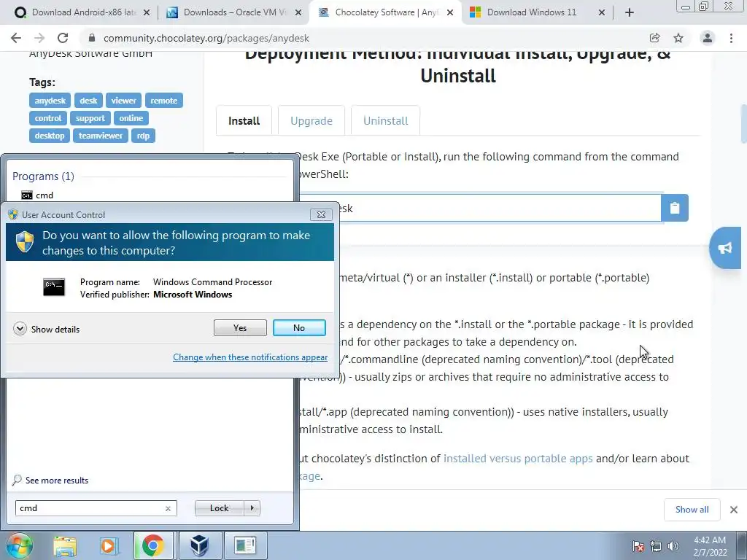Open a new Chrome tab
This screenshot has width=747, height=560.
[x=630, y=12]
